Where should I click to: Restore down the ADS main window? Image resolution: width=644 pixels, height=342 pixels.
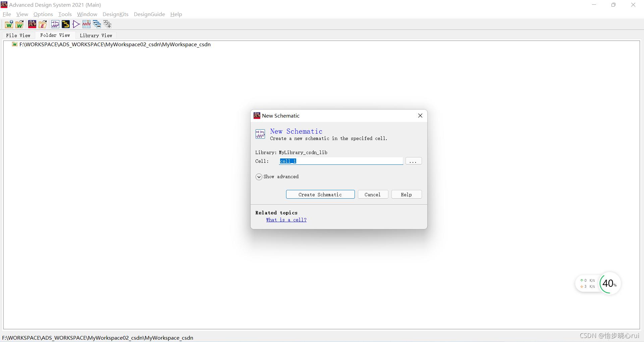coord(613,5)
